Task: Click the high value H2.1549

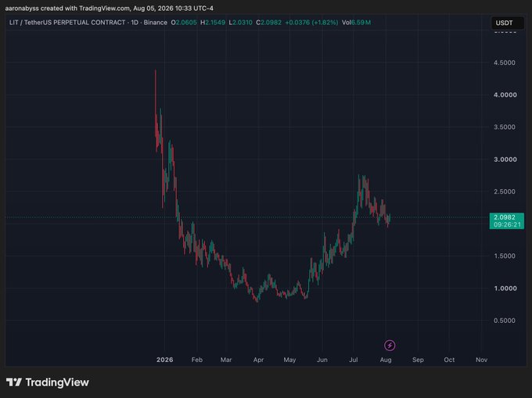Action: click(213, 23)
